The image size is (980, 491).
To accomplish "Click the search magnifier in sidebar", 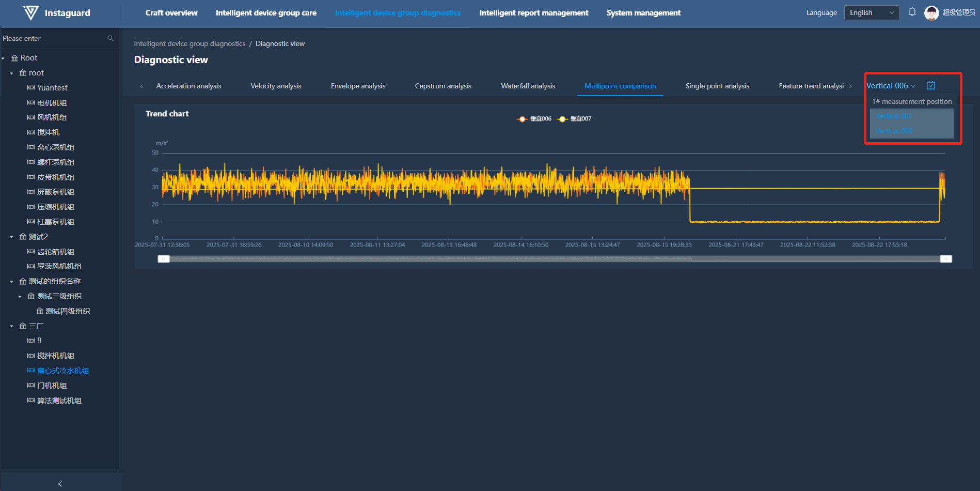I will point(110,38).
